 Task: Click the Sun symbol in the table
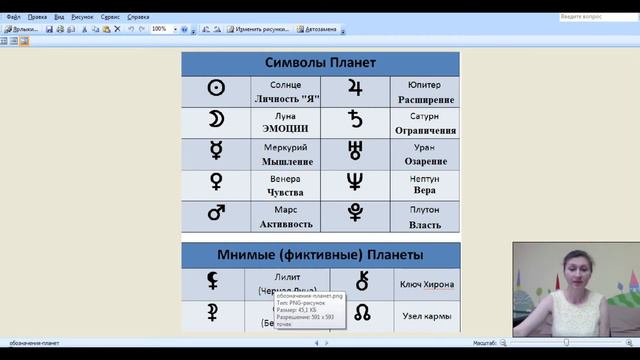tap(216, 88)
